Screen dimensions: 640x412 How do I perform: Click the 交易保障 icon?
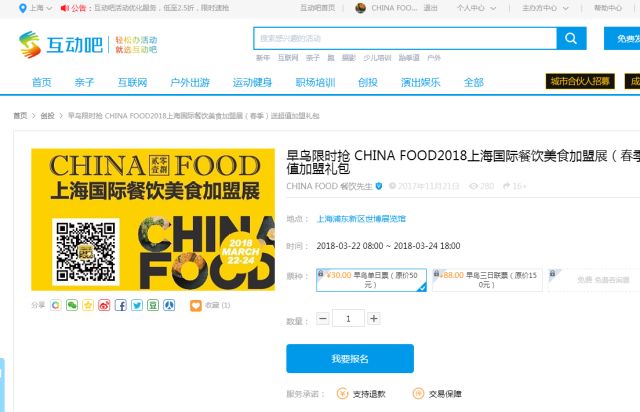[x=418, y=394]
